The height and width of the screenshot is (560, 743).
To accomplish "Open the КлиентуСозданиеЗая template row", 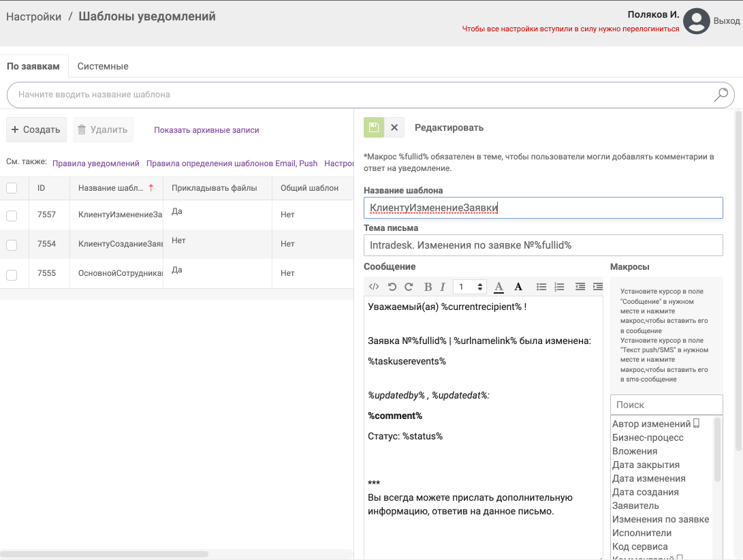I will 121,244.
